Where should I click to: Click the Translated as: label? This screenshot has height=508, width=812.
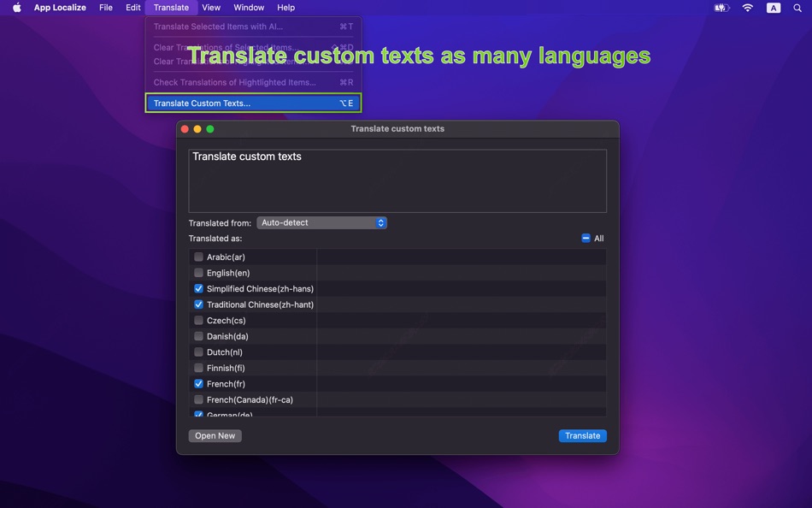[215, 239]
